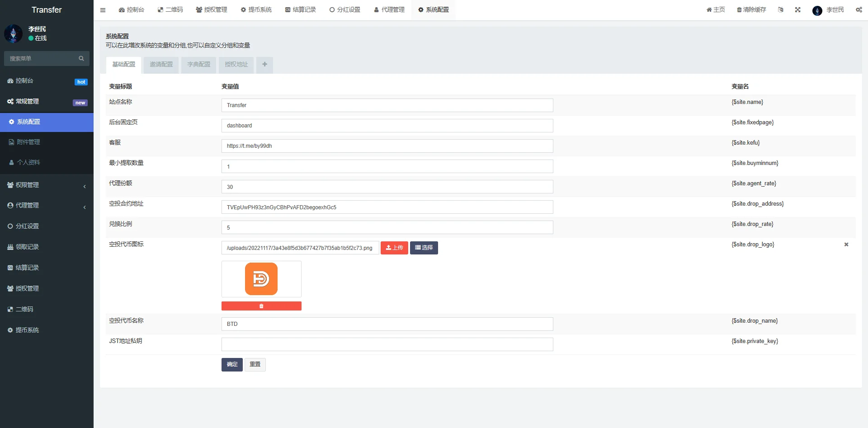
Task: Open 结算记录 in top navigation
Action: click(301, 10)
